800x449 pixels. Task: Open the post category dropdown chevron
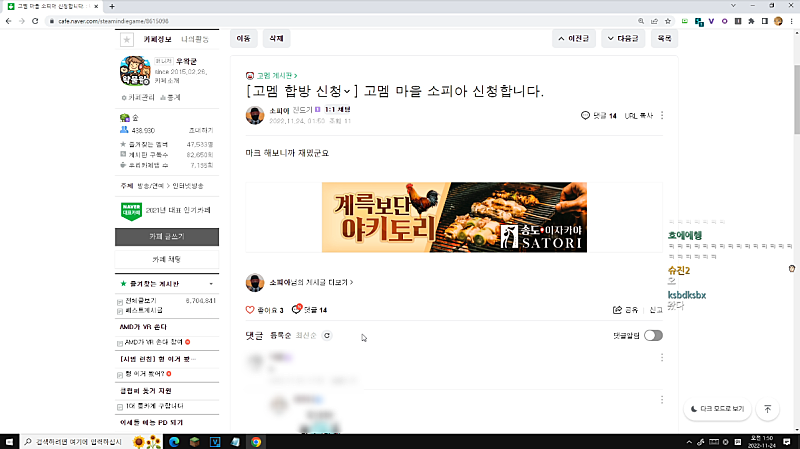click(347, 92)
